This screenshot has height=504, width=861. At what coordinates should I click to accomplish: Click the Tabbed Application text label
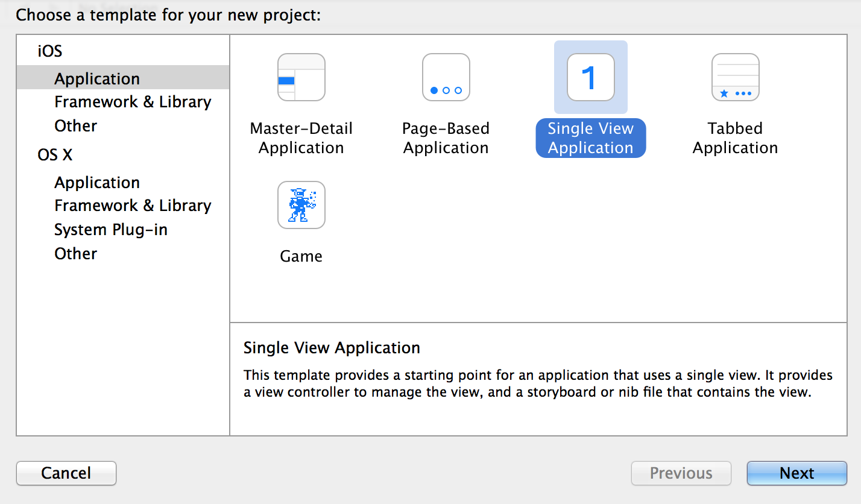pos(736,138)
